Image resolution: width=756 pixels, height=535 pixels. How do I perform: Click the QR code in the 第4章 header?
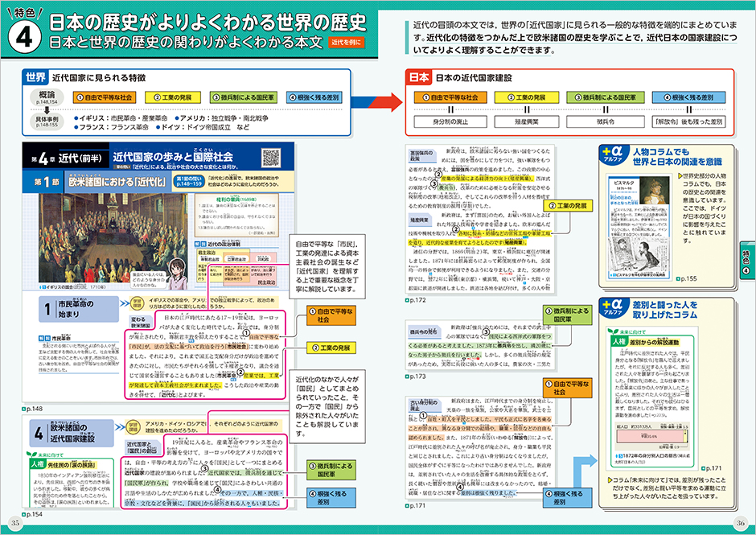(271, 158)
